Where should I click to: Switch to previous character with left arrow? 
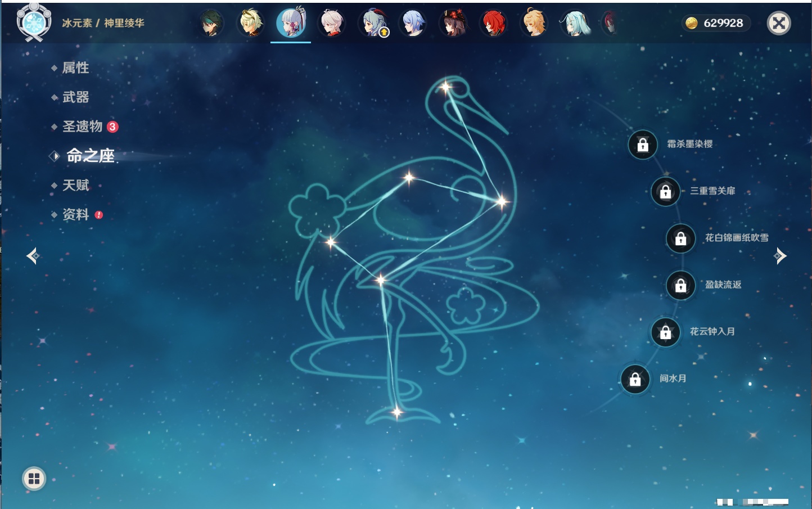click(x=33, y=256)
